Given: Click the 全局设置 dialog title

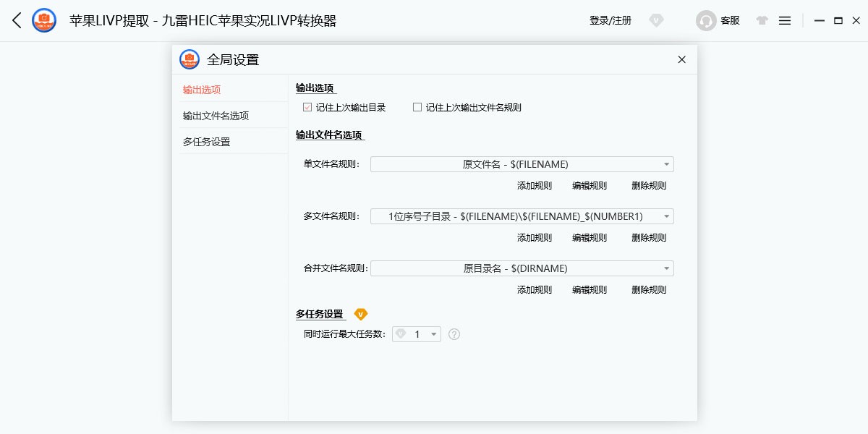Looking at the screenshot, I should (233, 60).
